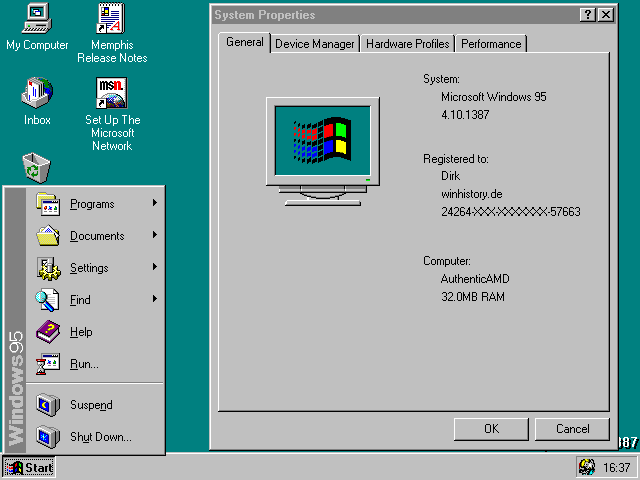Click the system tray icon beside the clock
This screenshot has width=640, height=480.
tap(587, 467)
